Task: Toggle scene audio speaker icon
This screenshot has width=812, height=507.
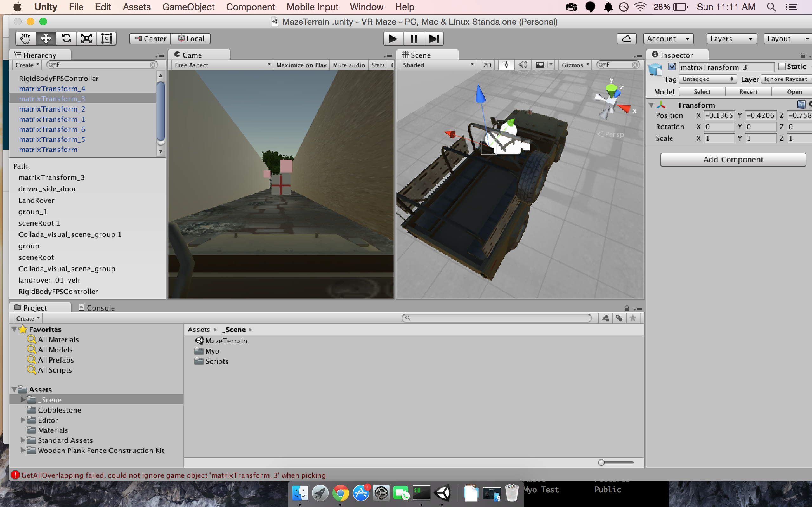Action: 522,65
